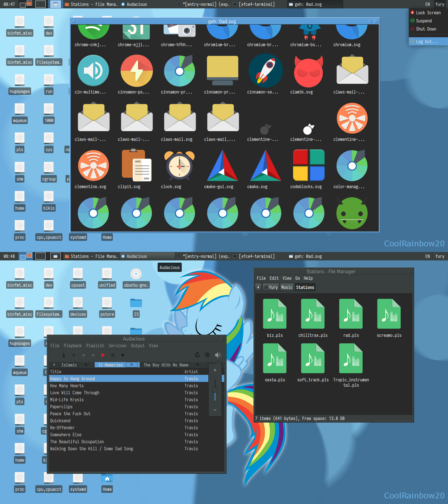Decrease volume with the minus in volume popup
This screenshot has width=448, height=504.
[215, 410]
